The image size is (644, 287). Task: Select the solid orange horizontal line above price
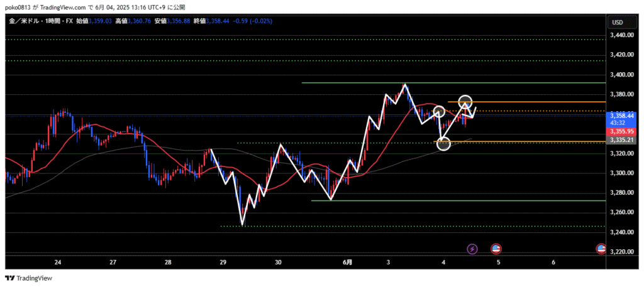pyautogui.click(x=528, y=102)
